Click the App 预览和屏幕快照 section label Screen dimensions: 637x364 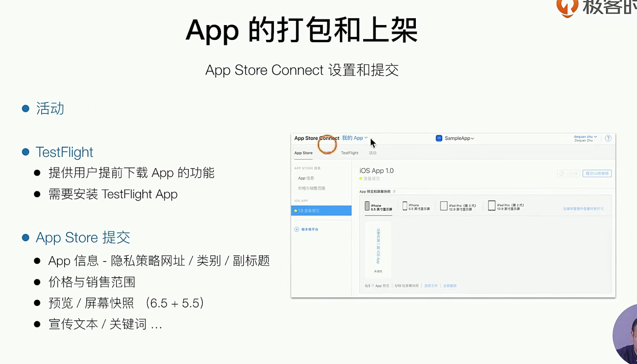click(375, 192)
